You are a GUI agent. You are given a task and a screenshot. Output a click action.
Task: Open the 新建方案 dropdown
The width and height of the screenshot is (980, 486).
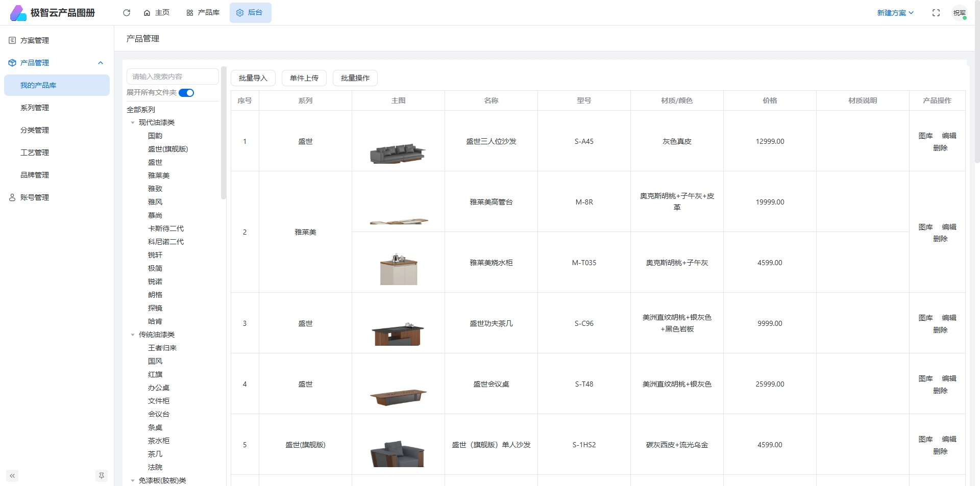point(895,13)
